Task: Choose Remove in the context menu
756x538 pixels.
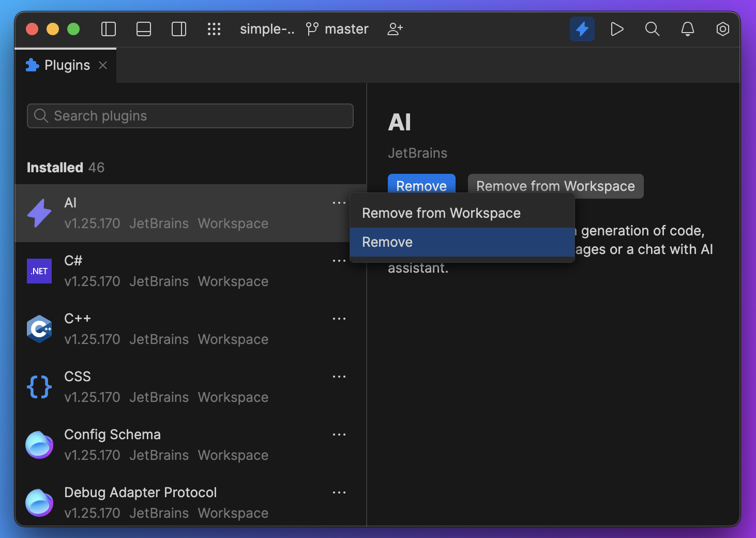Action: 462,242
